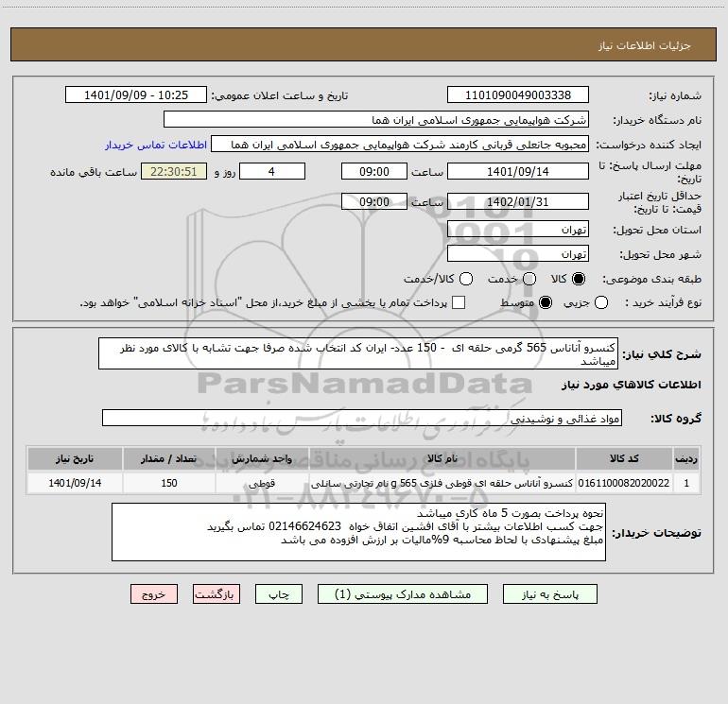Select the خدمت radio button
This screenshot has width=728, height=704.
point(529,279)
